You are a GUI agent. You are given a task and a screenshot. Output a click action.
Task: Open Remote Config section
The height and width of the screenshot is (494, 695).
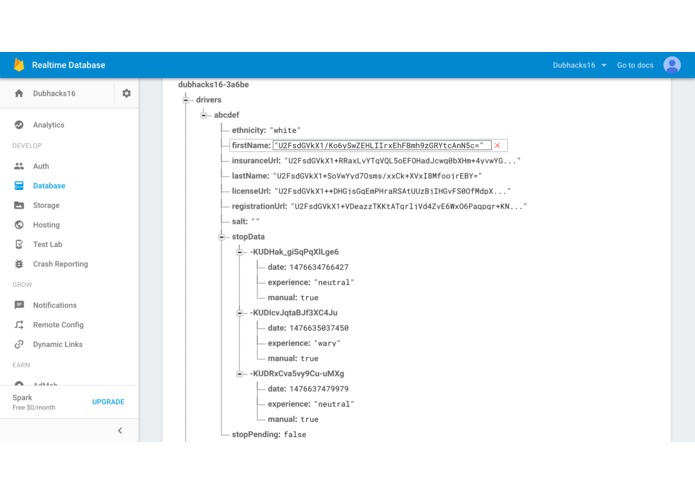click(x=58, y=325)
